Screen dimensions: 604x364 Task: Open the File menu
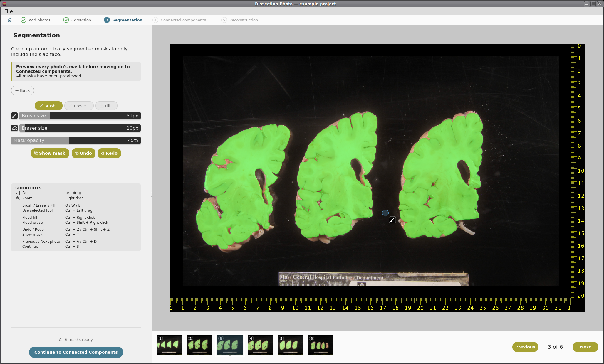[x=9, y=11]
